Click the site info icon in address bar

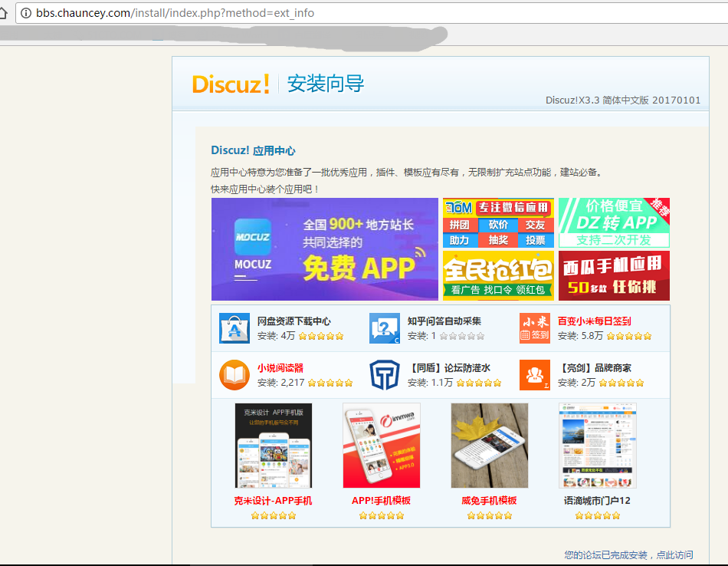tap(26, 13)
